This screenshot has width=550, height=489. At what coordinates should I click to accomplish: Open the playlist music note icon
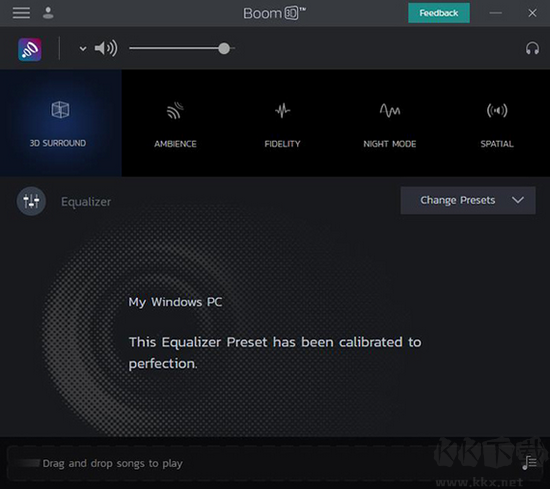[529, 463]
